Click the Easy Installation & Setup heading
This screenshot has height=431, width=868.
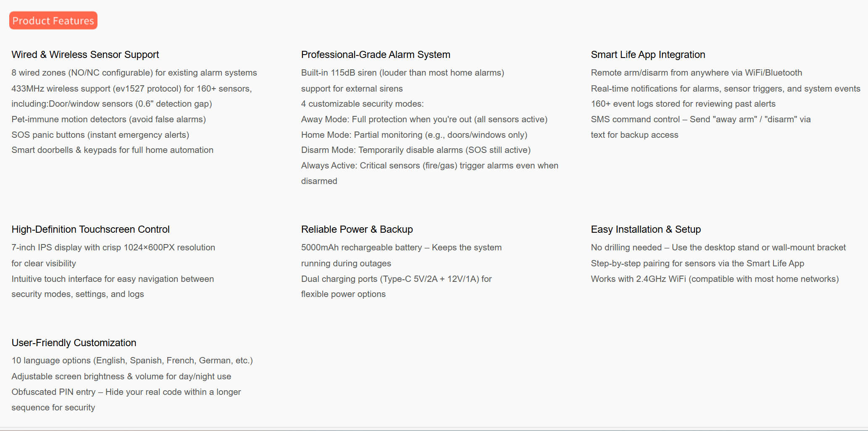click(646, 229)
